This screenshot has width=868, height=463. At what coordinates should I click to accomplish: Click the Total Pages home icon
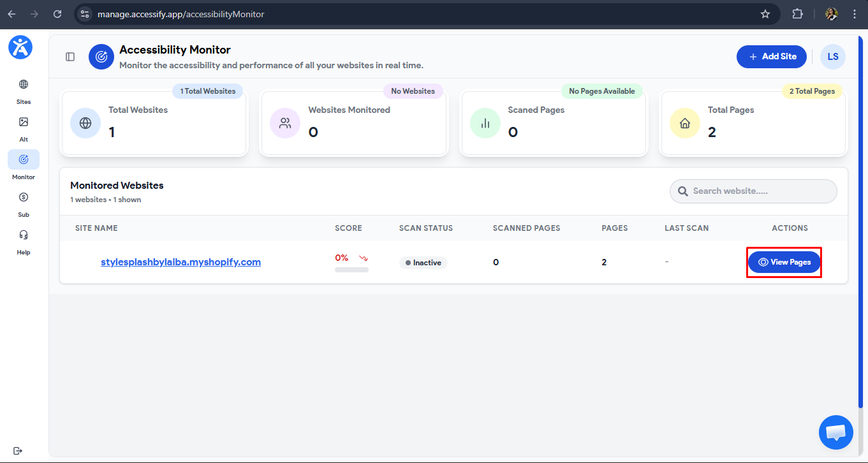(684, 124)
